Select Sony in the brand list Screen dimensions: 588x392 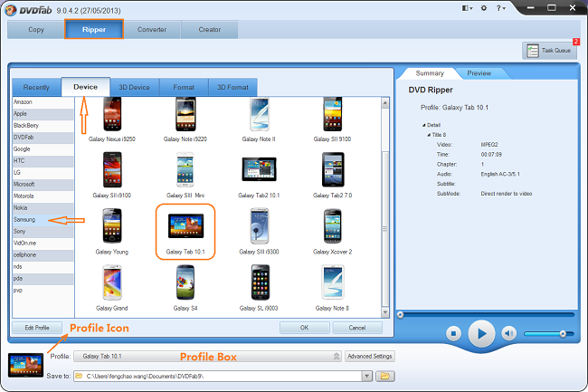(43, 231)
